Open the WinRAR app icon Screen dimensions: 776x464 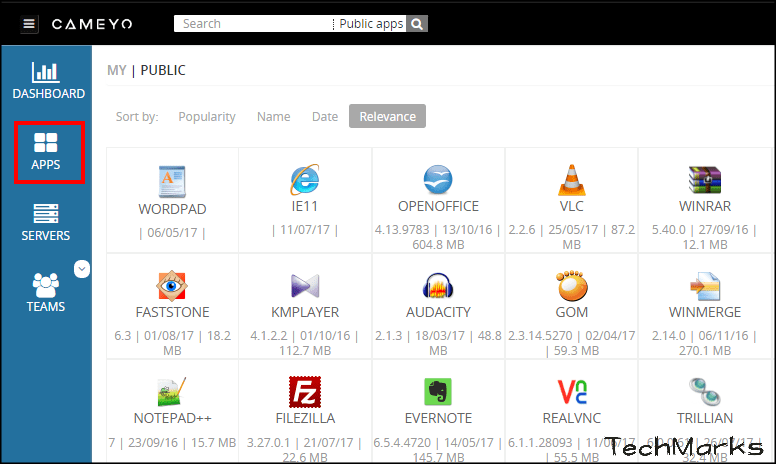[x=704, y=179]
